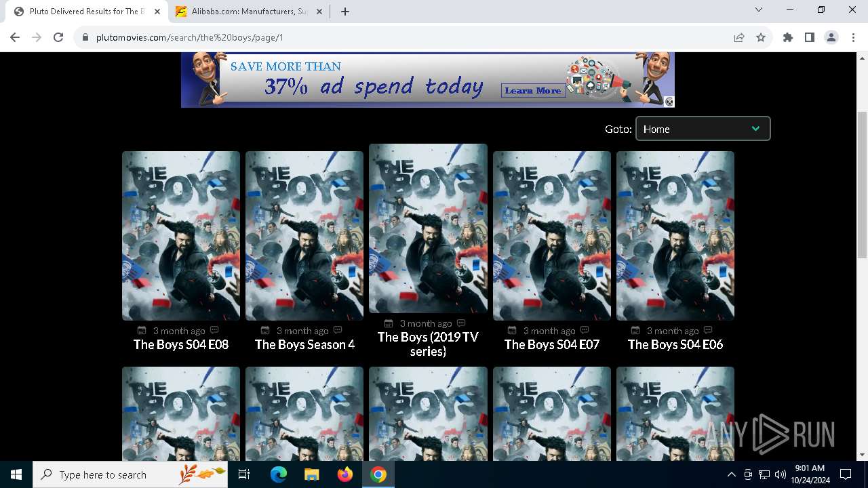Open The Boys (2019 TV series) title
Viewport: 868px width, 488px height.
428,344
